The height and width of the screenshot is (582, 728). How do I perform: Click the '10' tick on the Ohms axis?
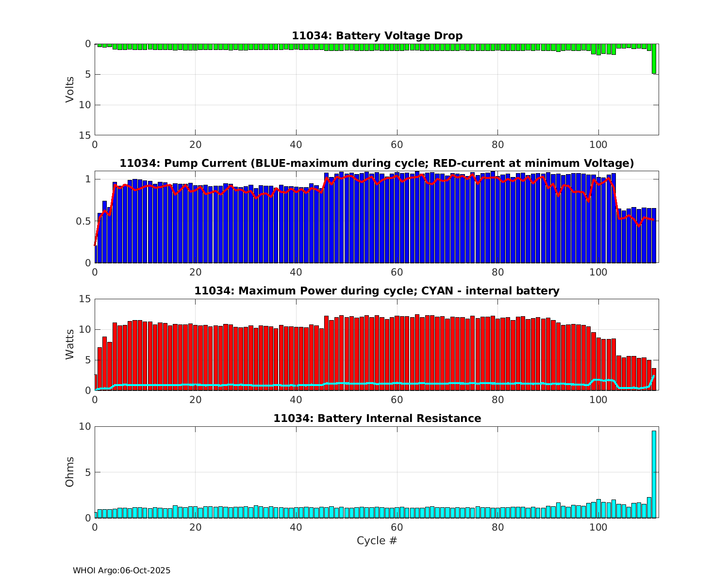[x=85, y=426]
